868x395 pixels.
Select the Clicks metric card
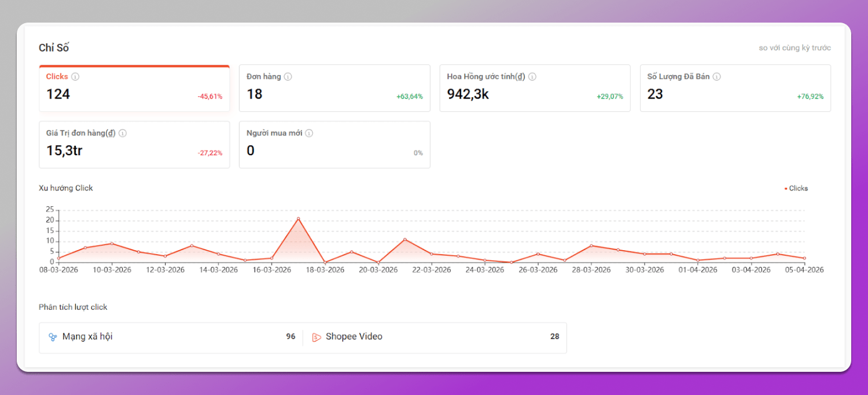coord(134,89)
